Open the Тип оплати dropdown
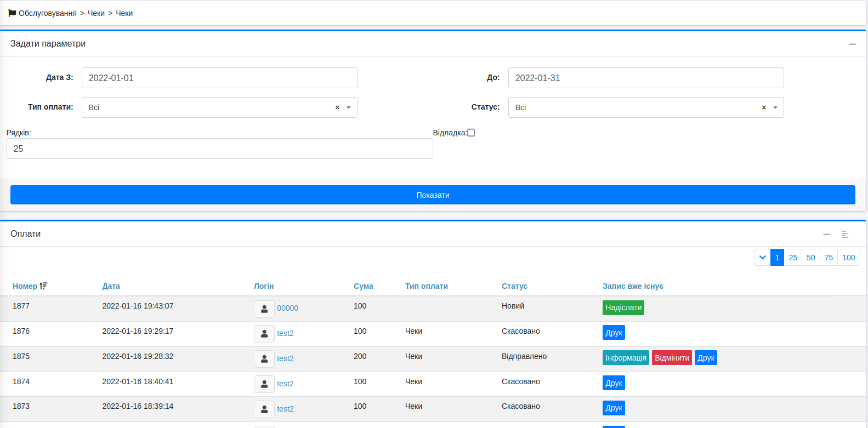This screenshot has height=428, width=868. coord(349,107)
